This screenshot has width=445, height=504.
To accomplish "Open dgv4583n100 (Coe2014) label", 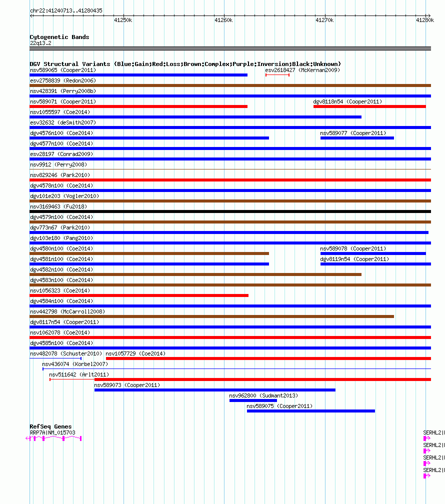I will (x=61, y=280).
